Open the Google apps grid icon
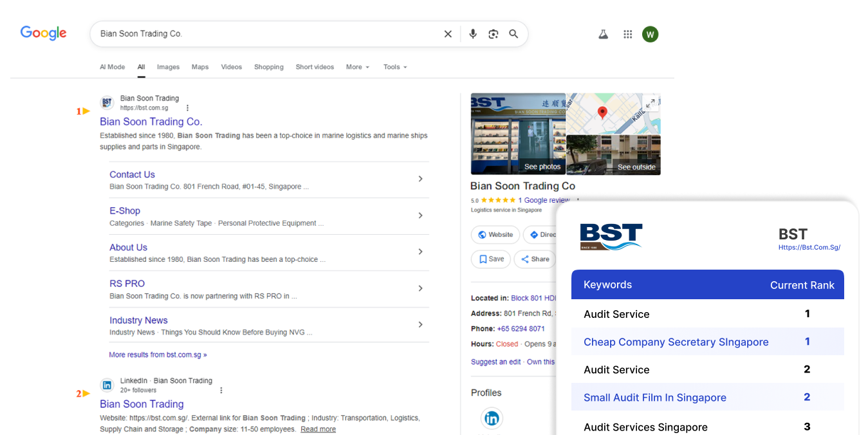This screenshot has height=435, width=868. pos(628,34)
